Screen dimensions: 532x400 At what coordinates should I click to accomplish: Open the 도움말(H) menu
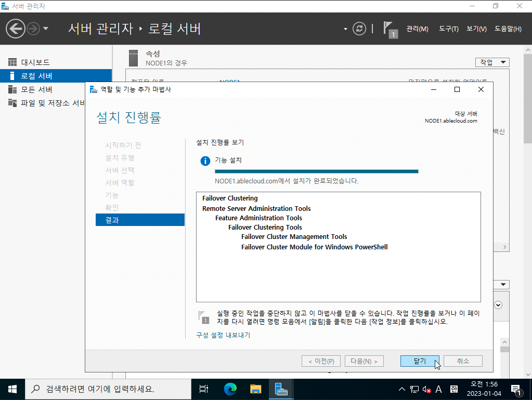click(508, 29)
